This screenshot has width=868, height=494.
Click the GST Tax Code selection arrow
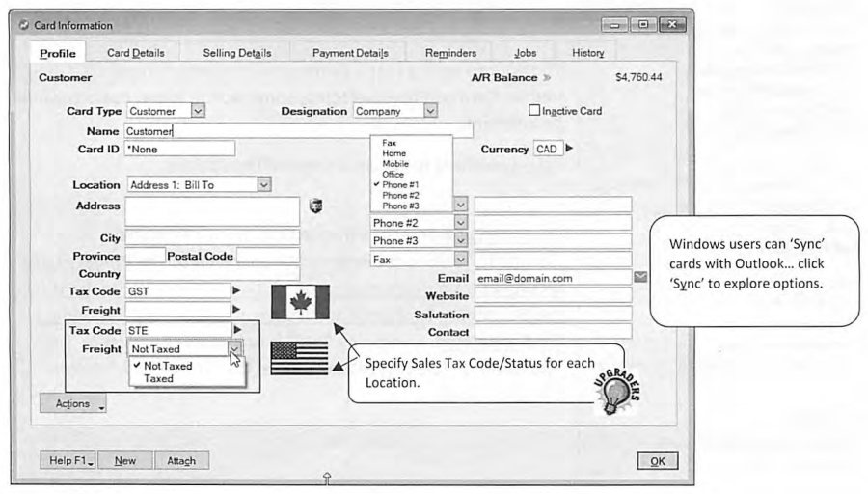236,290
